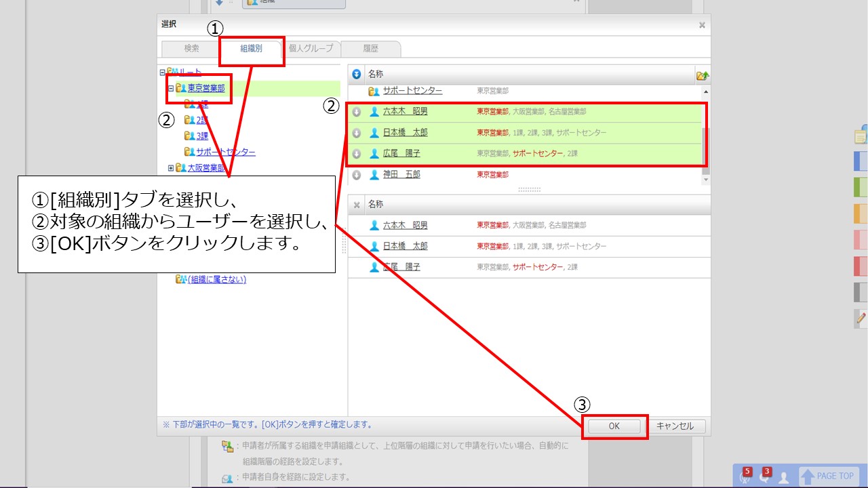Click the add arrow icon beside 六本木 昭男
This screenshot has height=488, width=868.
click(x=357, y=112)
